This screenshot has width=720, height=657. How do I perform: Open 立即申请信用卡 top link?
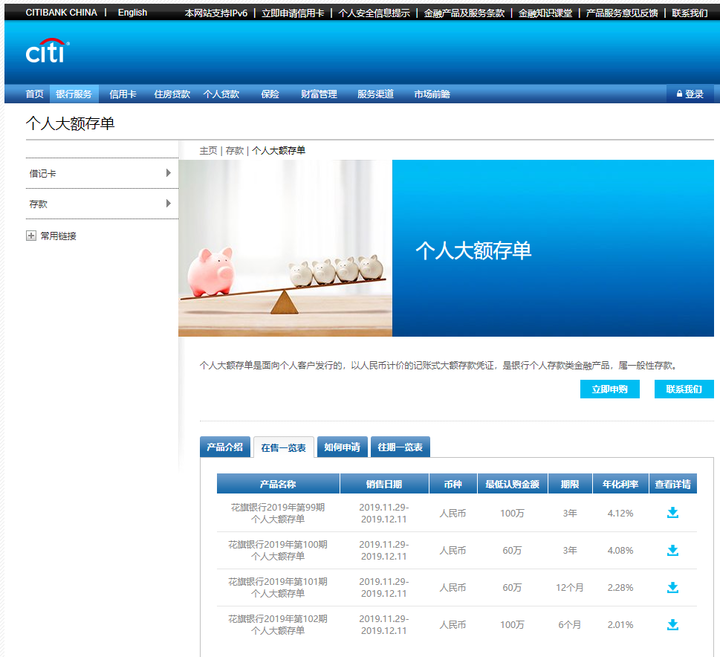point(292,13)
